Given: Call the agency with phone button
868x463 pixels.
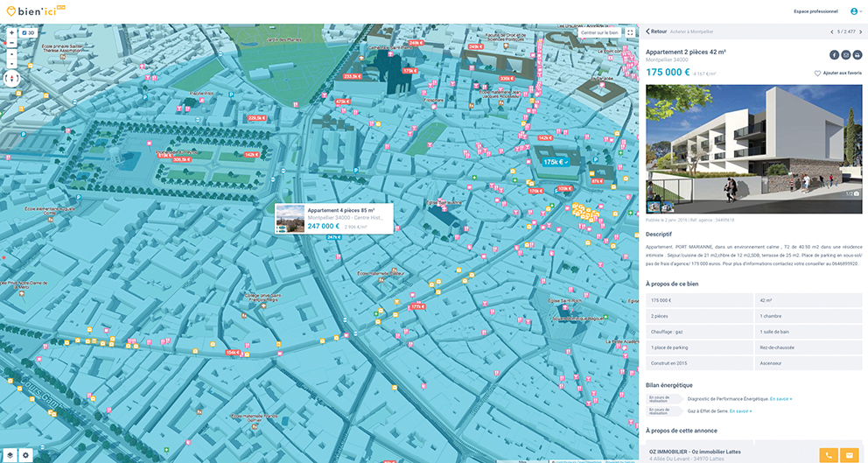Looking at the screenshot, I should [x=828, y=455].
